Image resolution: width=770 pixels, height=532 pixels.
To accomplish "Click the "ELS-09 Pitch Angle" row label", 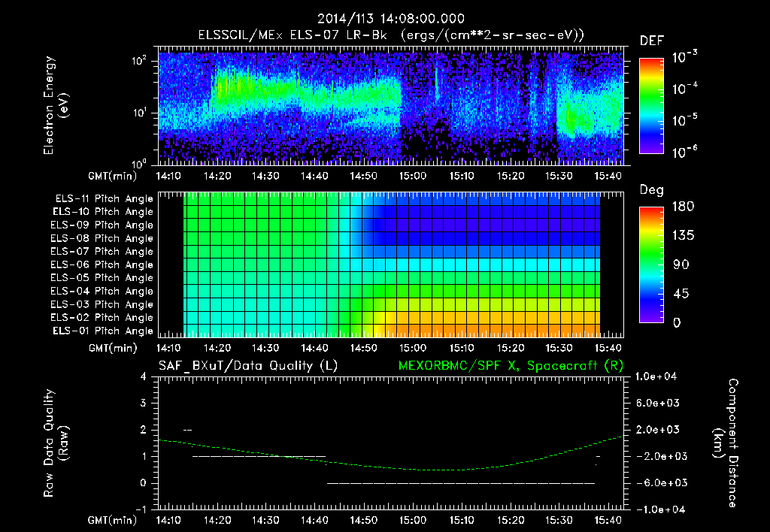I will (x=102, y=225).
